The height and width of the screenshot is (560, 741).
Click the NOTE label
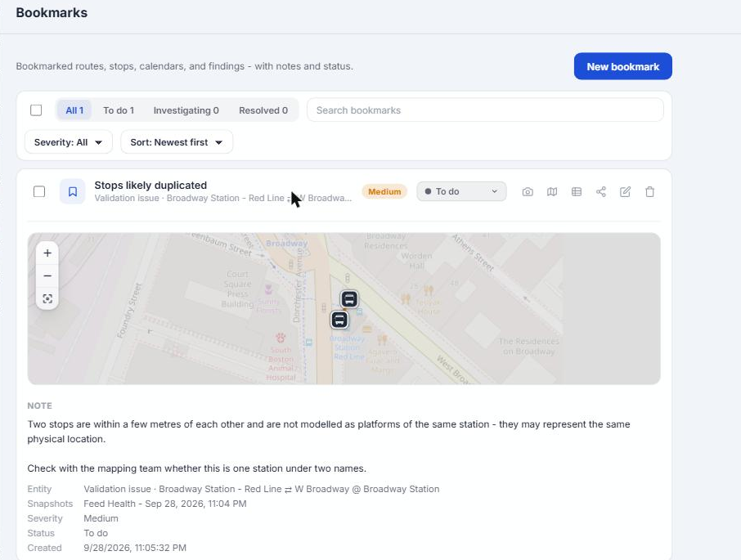coord(40,405)
